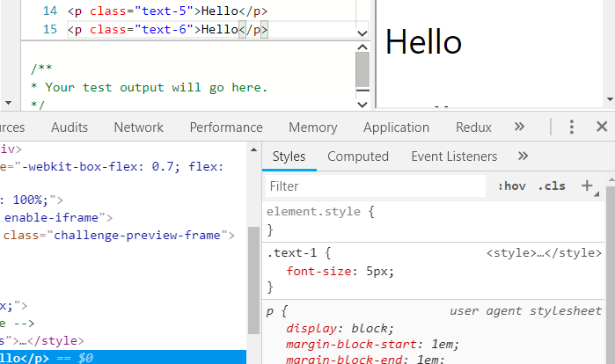Click preview pane scroll down arrow
615x364 pixels.
click(610, 99)
